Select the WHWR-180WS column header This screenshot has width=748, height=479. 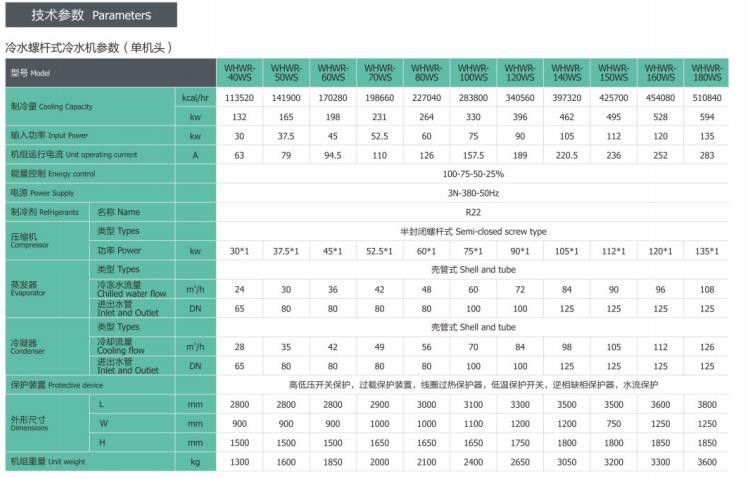click(708, 73)
